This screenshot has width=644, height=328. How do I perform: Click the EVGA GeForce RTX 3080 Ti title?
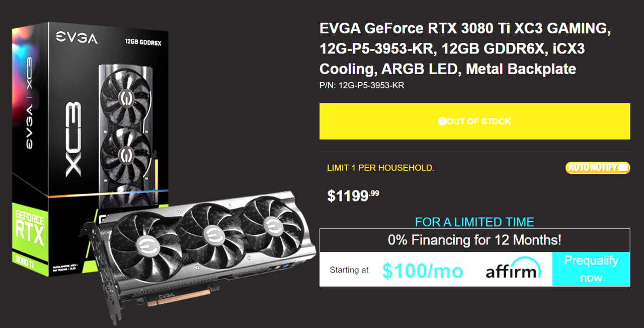coord(465,48)
